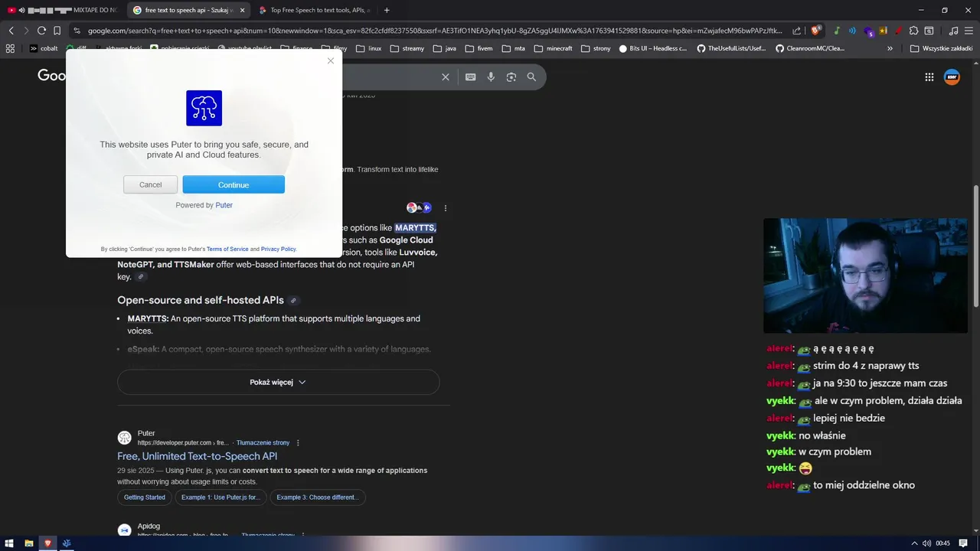Open Google account avatar
Screen dimensions: 980x551
tap(952, 77)
